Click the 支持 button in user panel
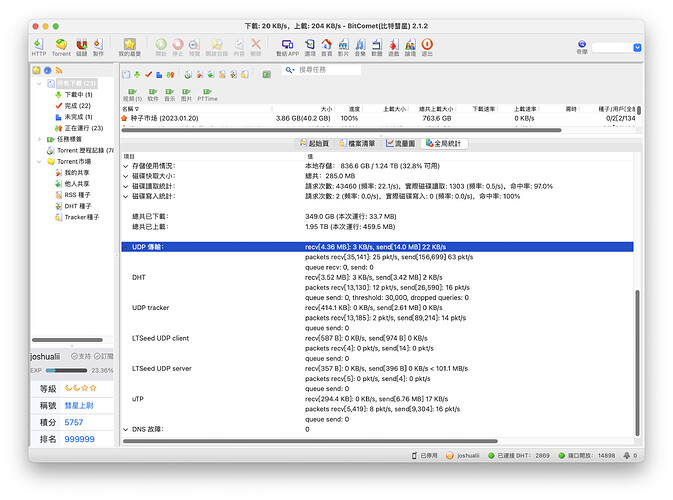Screen dimensions: 673x500 (81, 356)
